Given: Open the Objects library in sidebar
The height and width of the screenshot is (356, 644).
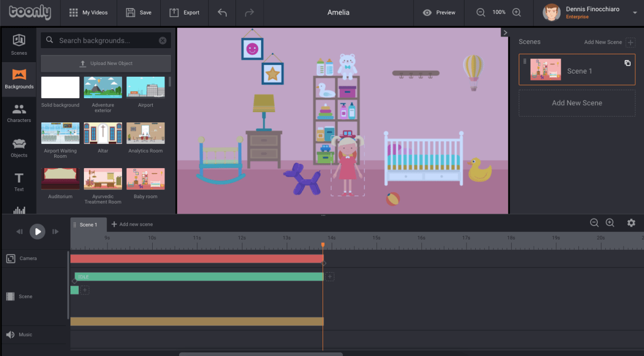Looking at the screenshot, I should 19,147.
